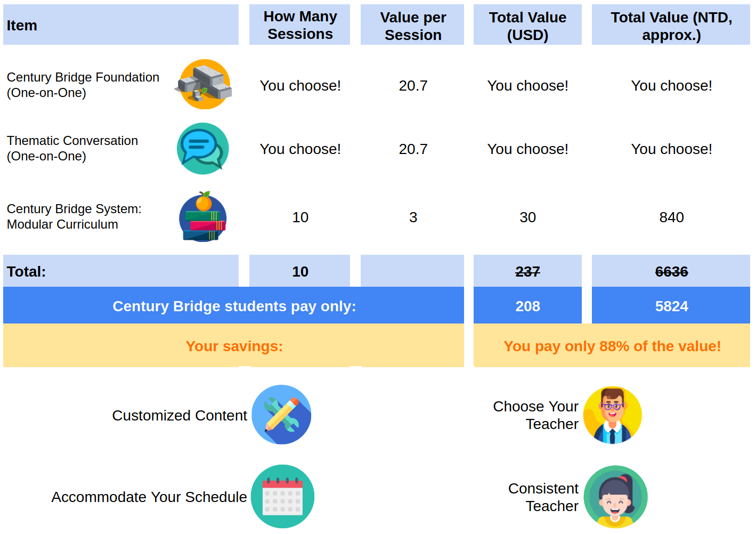Select the Total Value (USD) column header

pyautogui.click(x=527, y=25)
